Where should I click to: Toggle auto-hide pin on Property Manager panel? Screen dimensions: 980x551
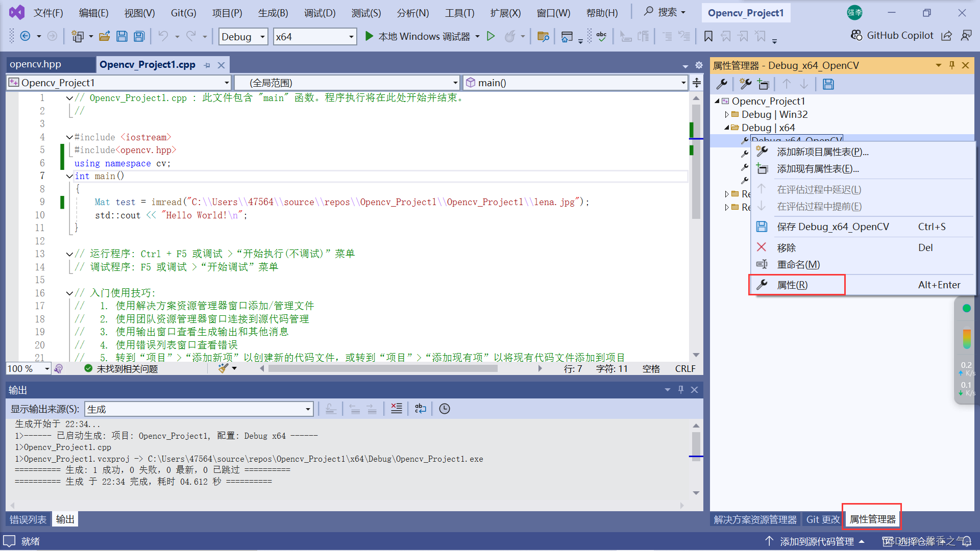951,65
